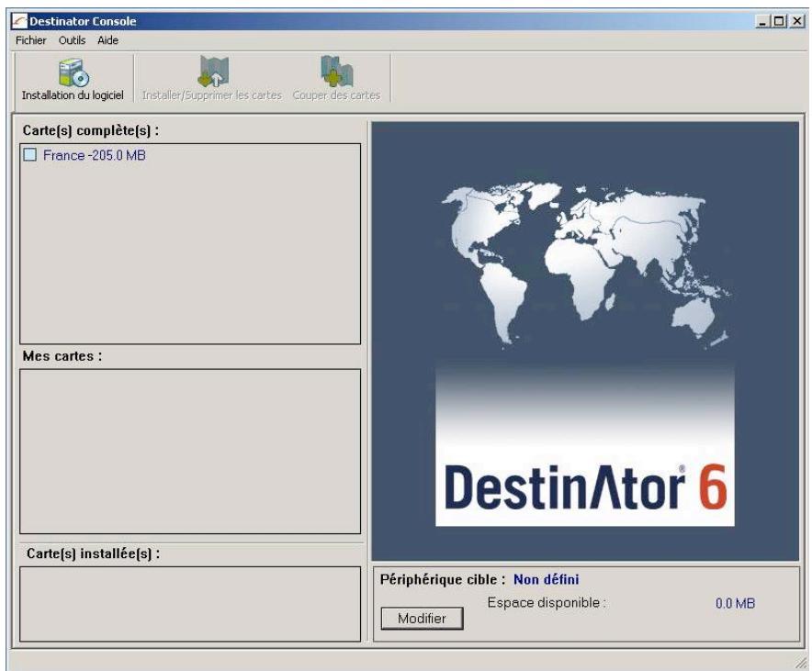Click the Installer/Supprimer les cartes icon

[213, 72]
